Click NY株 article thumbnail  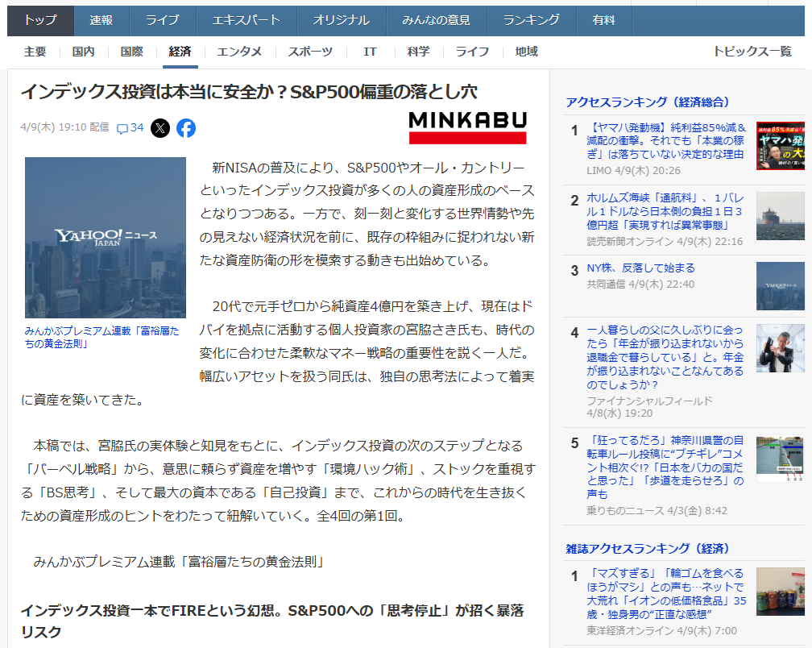click(x=781, y=286)
